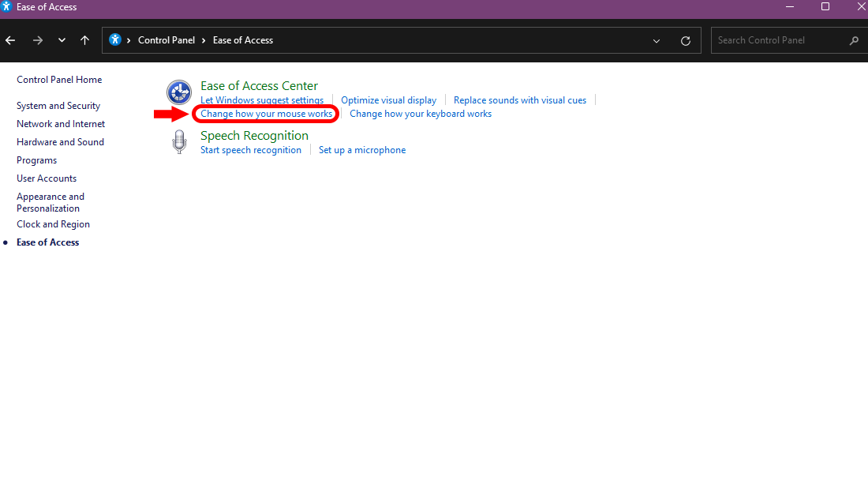Go up one level with Up arrow
This screenshot has height=488, width=868.
click(x=84, y=40)
